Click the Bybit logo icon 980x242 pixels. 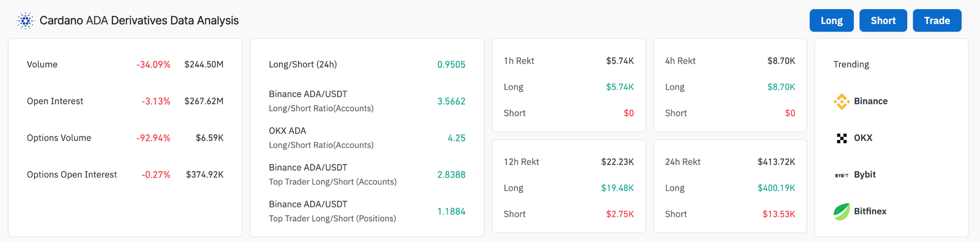pyautogui.click(x=842, y=175)
